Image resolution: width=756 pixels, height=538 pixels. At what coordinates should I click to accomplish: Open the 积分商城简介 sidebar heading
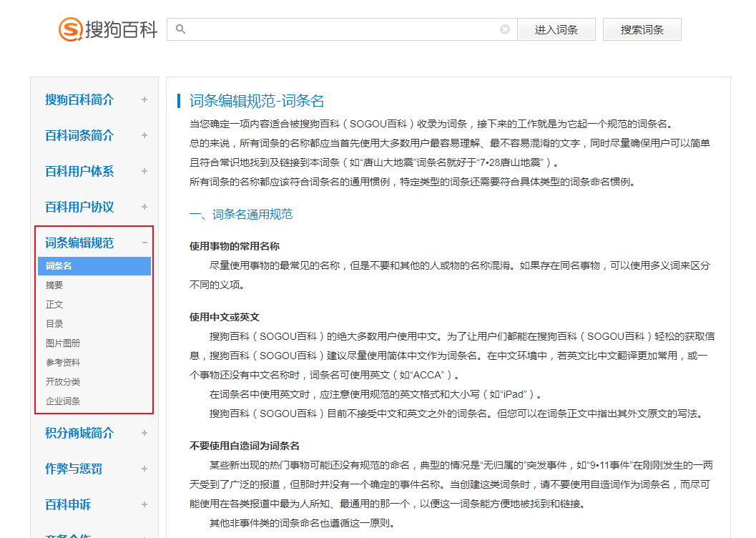[x=79, y=433]
